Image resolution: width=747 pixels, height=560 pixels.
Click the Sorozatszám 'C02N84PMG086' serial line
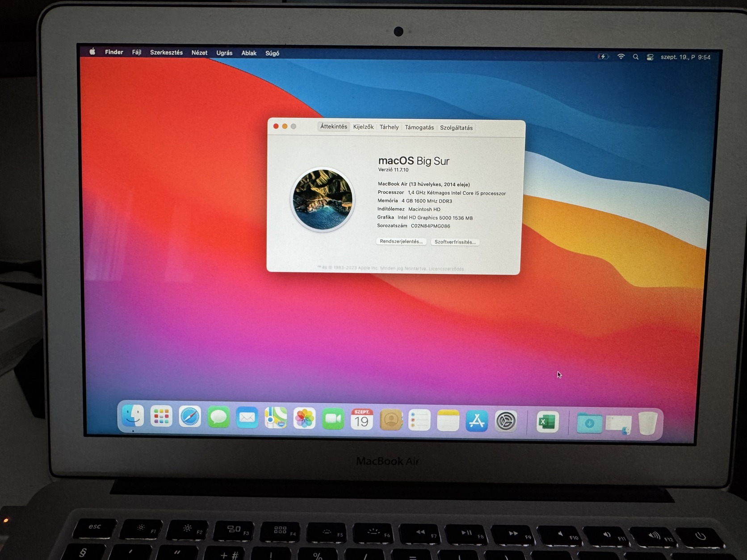coord(414,226)
